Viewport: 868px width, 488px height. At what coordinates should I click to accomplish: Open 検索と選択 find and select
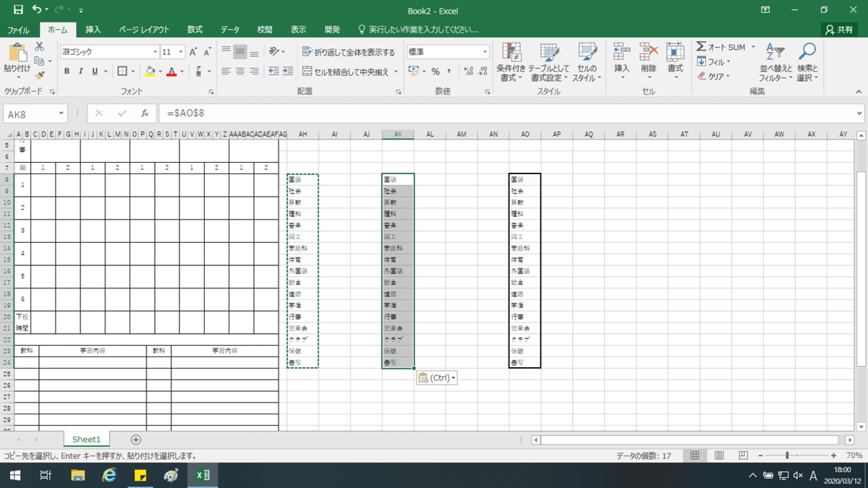point(806,61)
